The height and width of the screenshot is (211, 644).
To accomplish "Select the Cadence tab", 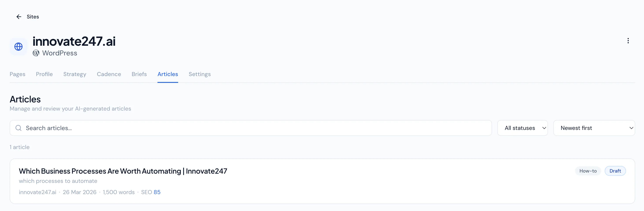I will coord(109,74).
